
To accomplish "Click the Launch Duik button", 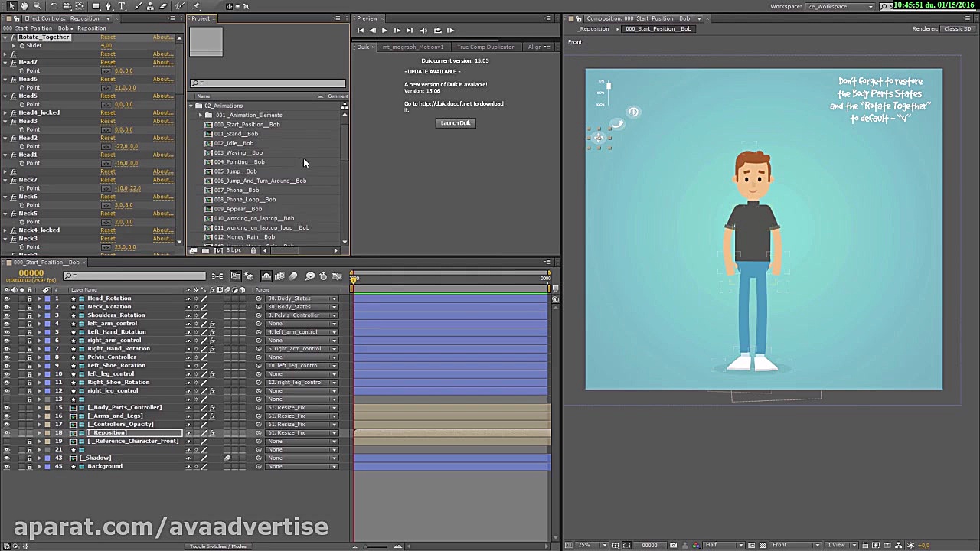I will point(456,123).
